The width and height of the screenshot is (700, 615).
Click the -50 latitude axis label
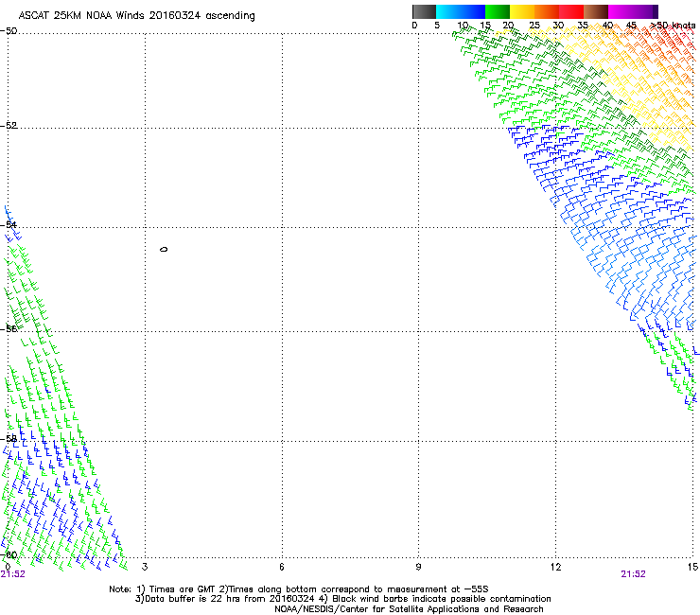[9, 31]
